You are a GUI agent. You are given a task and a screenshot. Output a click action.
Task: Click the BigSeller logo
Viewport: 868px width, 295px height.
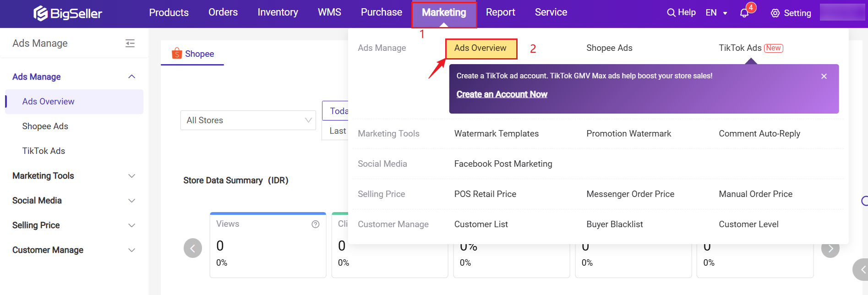(x=68, y=13)
